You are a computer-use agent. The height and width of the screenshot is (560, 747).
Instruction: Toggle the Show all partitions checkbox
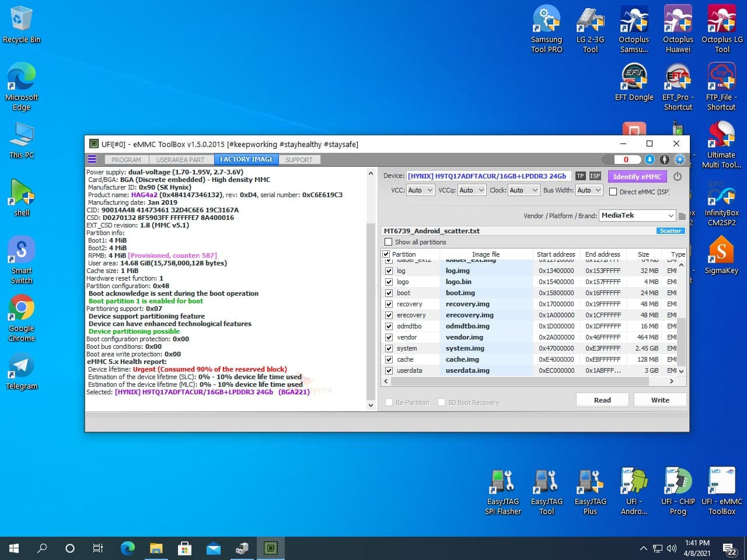point(389,242)
